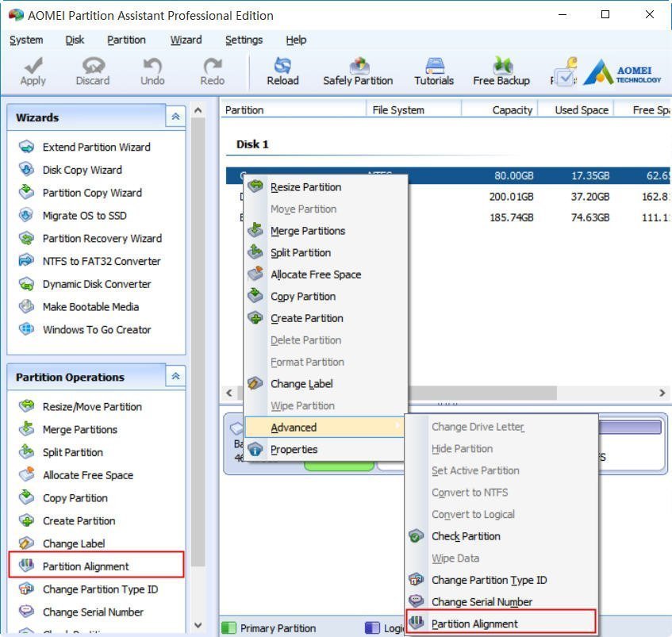Click the Discard toolbar icon

[93, 65]
